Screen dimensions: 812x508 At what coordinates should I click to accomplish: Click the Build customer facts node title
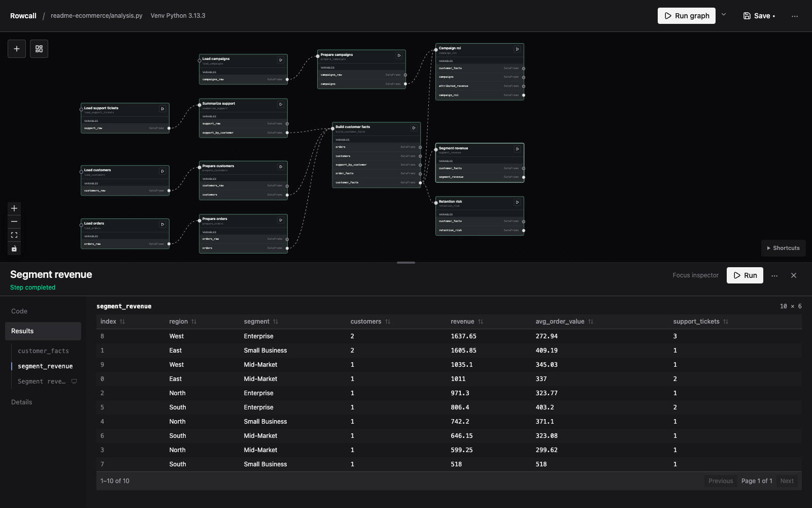(353, 127)
